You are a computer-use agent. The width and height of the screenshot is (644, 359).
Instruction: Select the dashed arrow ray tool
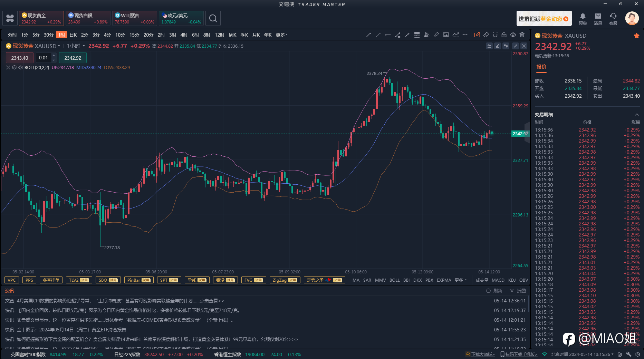[x=378, y=35]
